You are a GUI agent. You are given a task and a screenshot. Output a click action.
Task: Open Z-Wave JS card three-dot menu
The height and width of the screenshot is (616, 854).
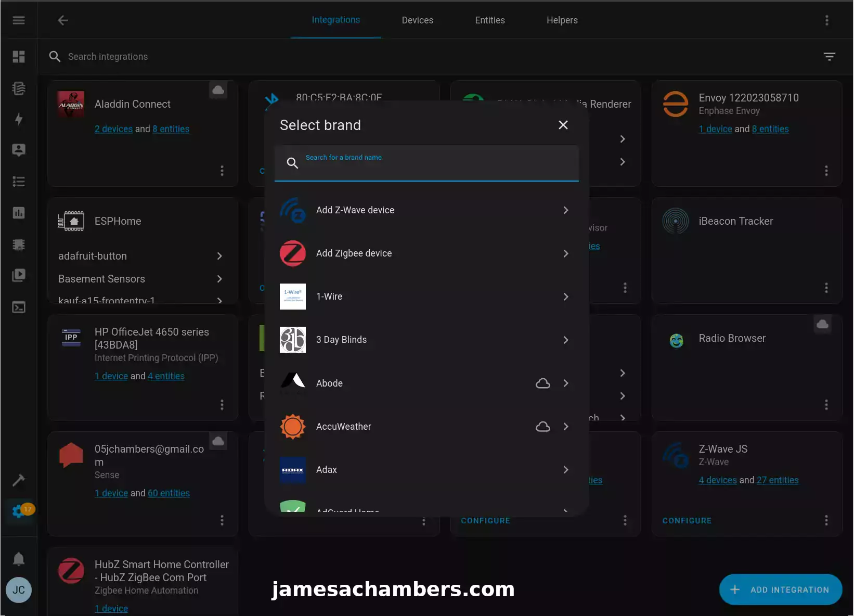(826, 520)
